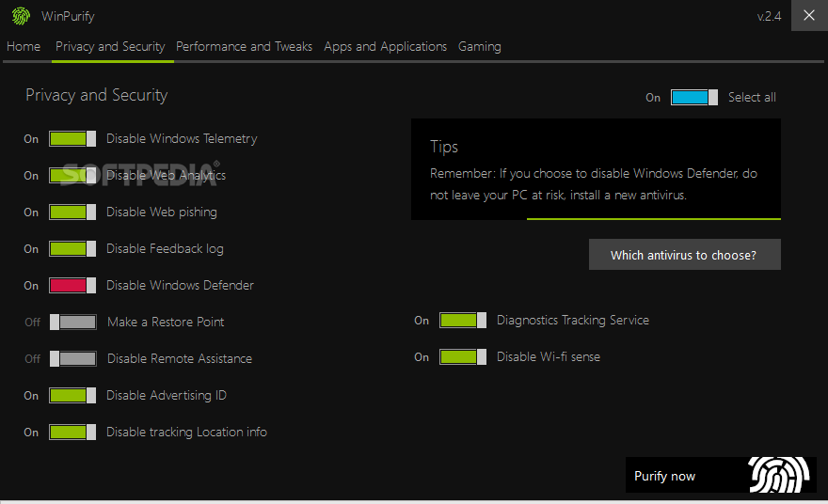Viewport: 828px width, 504px height.
Task: Open the Home tab
Action: tap(24, 46)
